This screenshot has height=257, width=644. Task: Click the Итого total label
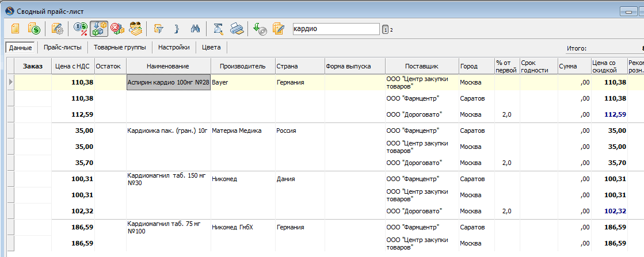click(576, 48)
